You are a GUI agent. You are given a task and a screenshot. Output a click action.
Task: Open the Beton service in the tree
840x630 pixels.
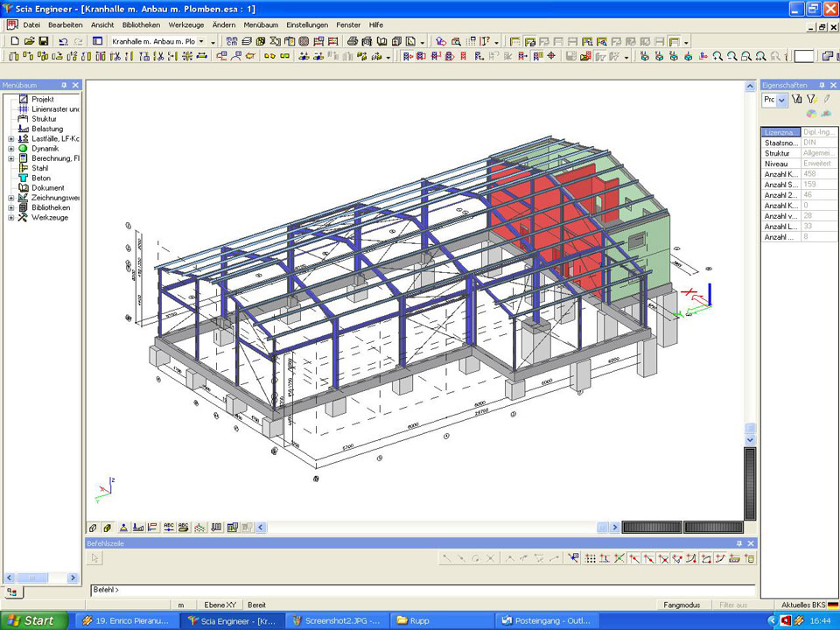click(x=40, y=178)
